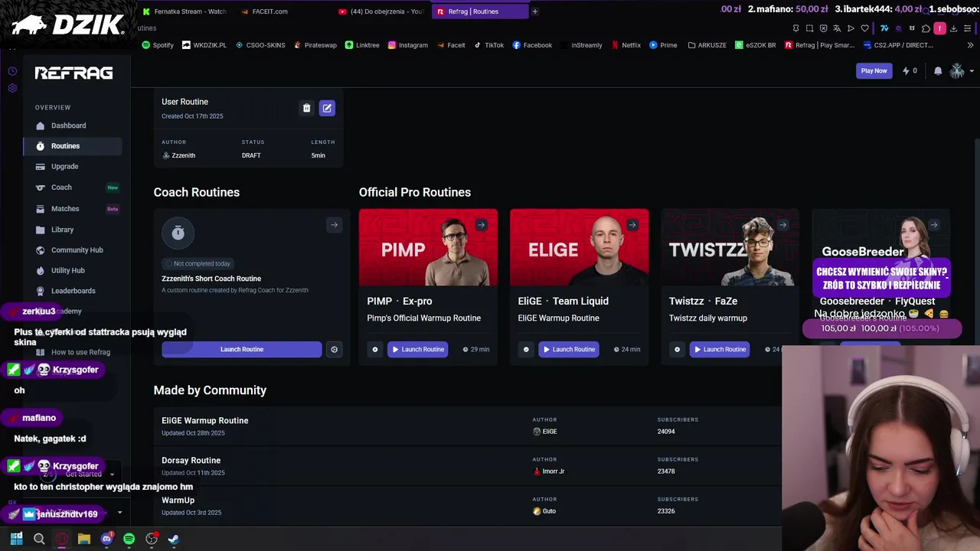Viewport: 980px width, 551px height.
Task: Expand the bookmarks overflow chevron
Action: (971, 45)
